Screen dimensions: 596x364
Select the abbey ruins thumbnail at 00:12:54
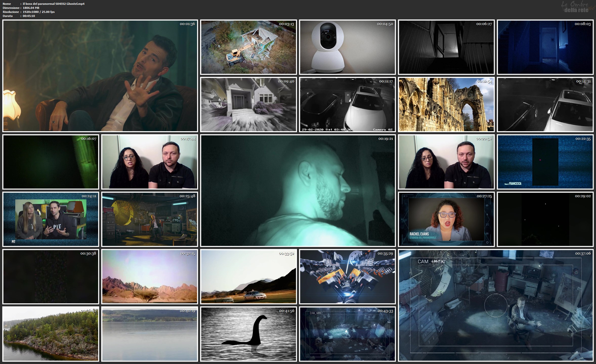coord(446,104)
